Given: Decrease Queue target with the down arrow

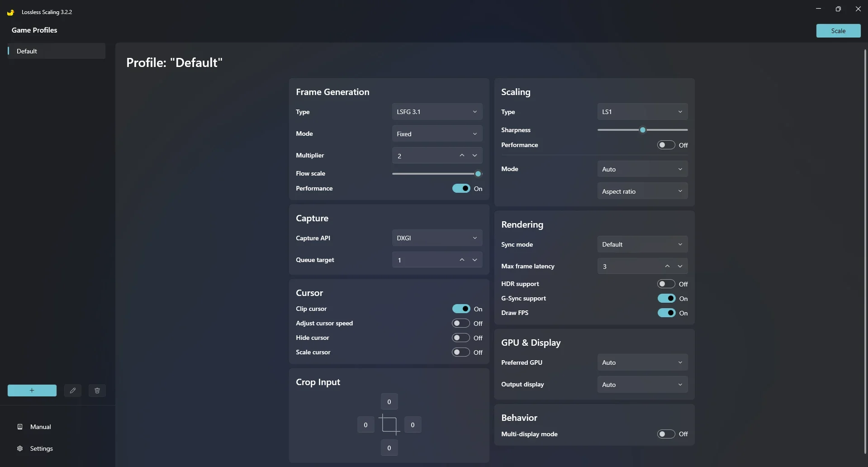Looking at the screenshot, I should [x=474, y=260].
